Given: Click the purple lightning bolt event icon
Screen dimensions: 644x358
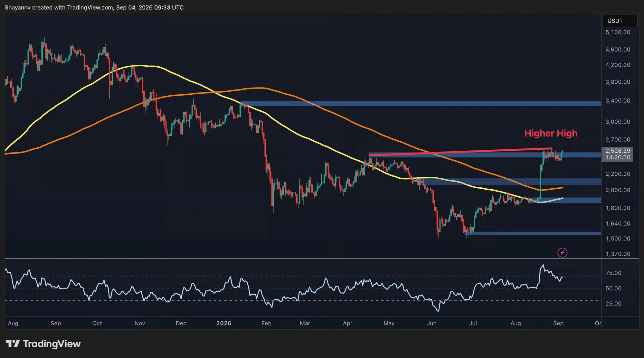Looking at the screenshot, I should (563, 253).
